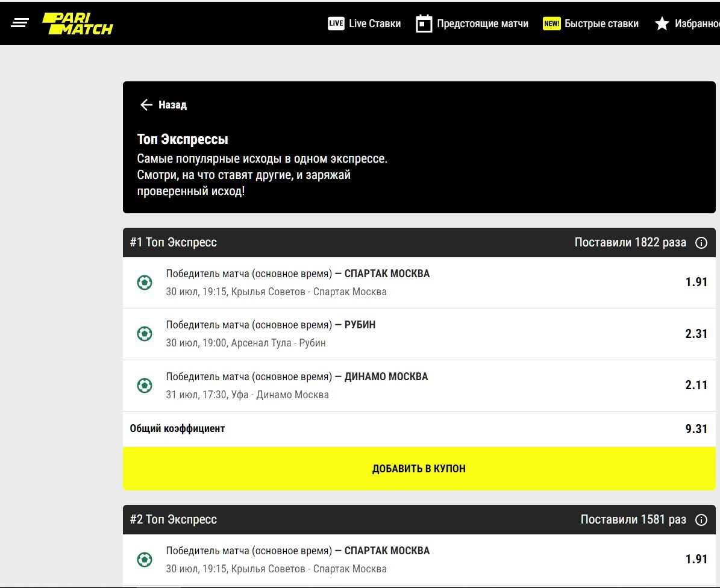Click the LIVE badge icon
Image resolution: width=720 pixels, height=588 pixels.
point(336,23)
